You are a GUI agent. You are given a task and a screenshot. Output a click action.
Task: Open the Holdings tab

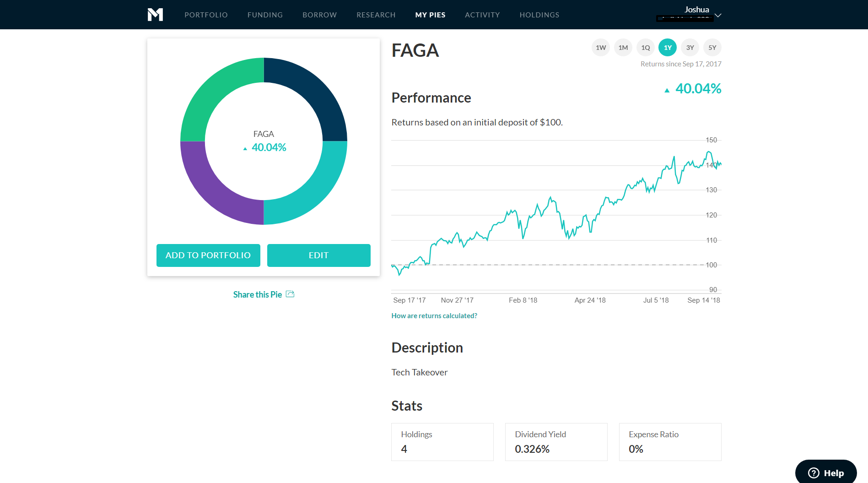pyautogui.click(x=539, y=15)
